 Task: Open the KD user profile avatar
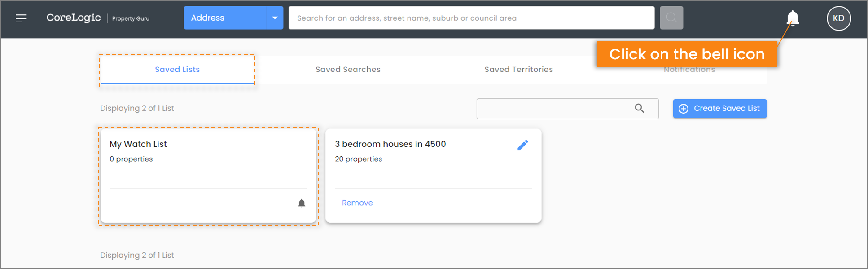838,18
